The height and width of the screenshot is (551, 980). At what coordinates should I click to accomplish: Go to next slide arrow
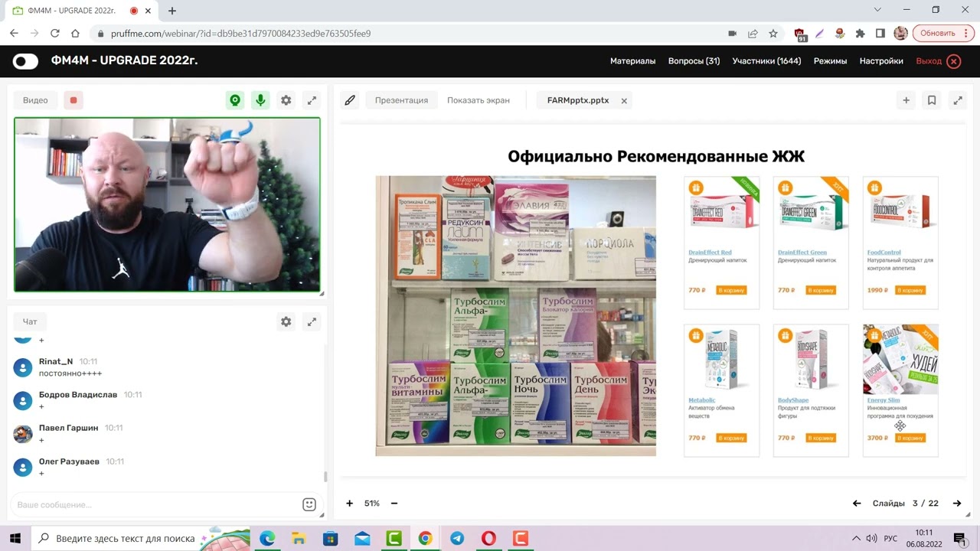tap(957, 504)
